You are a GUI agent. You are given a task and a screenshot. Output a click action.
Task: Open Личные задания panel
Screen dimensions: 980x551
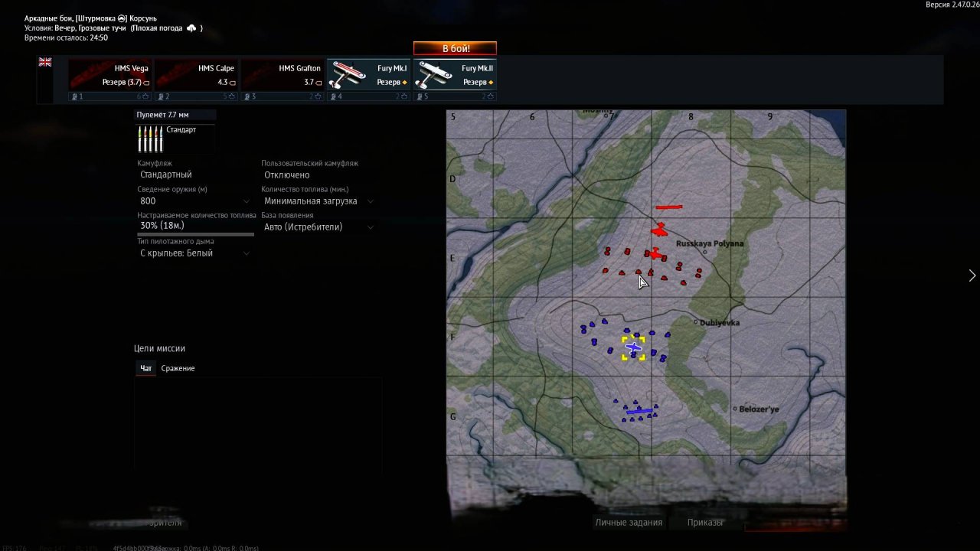pyautogui.click(x=629, y=522)
